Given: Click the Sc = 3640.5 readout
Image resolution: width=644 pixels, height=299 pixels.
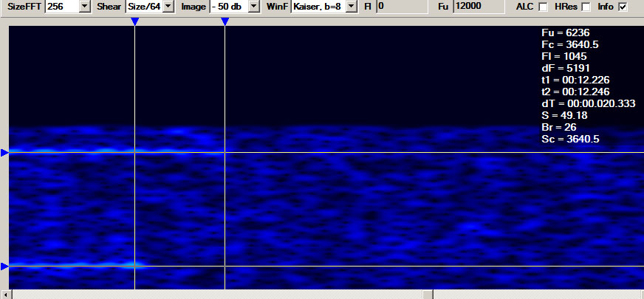Looking at the screenshot, I should [x=570, y=140].
